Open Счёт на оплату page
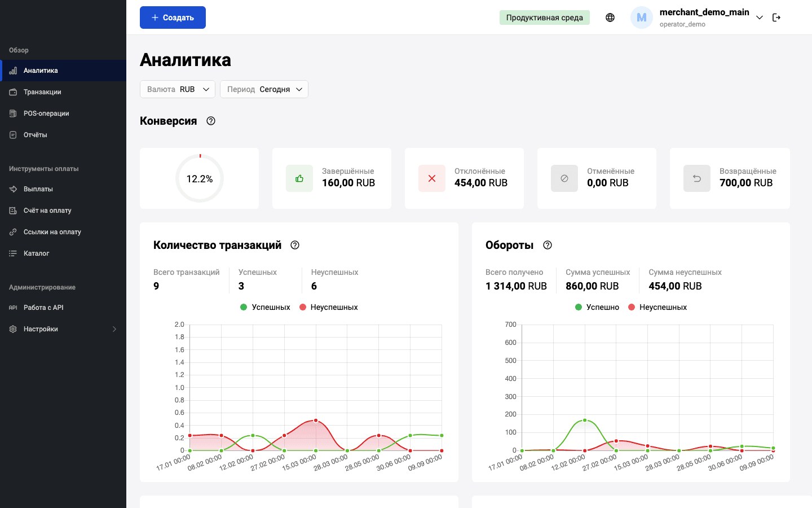The height and width of the screenshot is (508, 812). click(63, 211)
